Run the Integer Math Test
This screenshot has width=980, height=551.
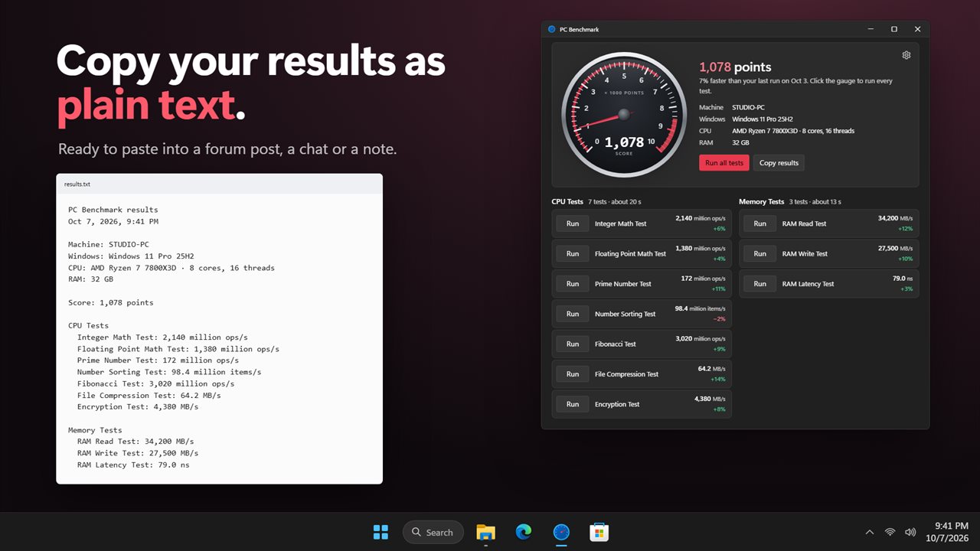click(x=573, y=223)
